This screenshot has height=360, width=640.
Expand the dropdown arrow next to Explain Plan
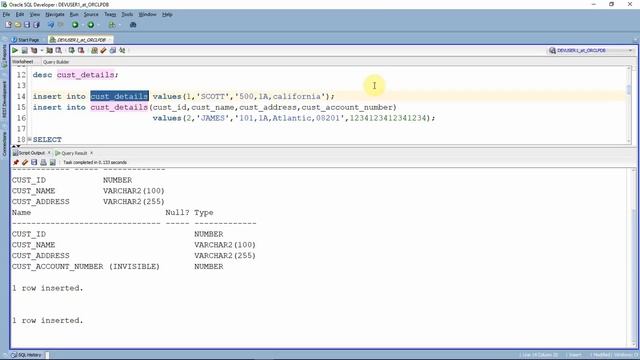click(x=41, y=51)
